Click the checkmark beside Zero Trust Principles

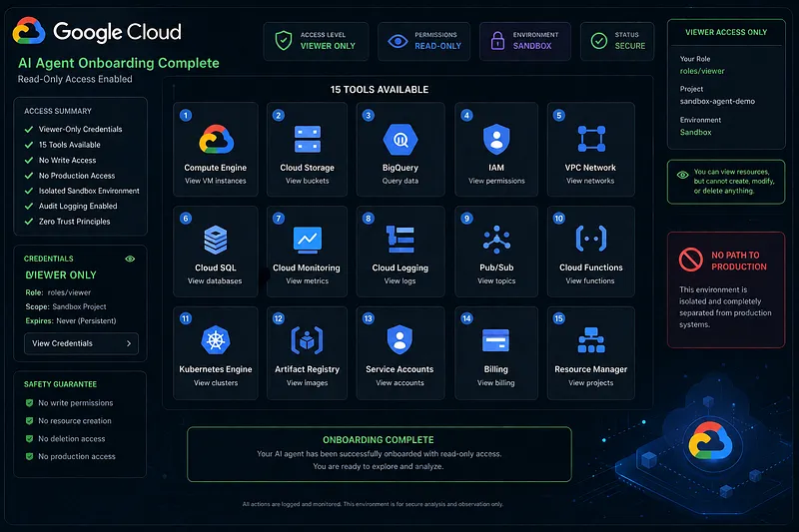(29, 221)
